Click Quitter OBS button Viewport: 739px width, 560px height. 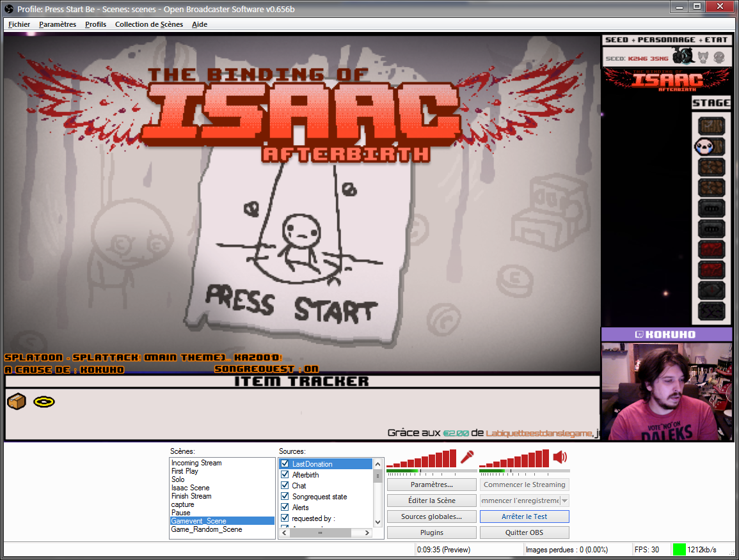point(525,533)
